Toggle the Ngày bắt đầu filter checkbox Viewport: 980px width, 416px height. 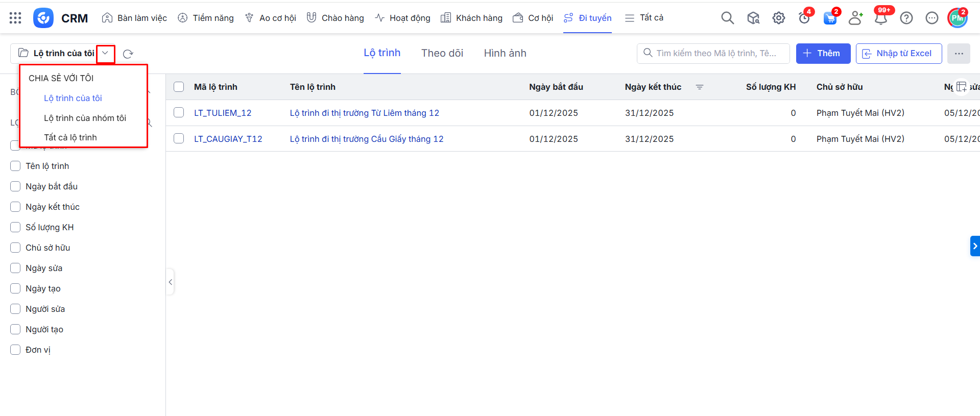[x=15, y=186]
